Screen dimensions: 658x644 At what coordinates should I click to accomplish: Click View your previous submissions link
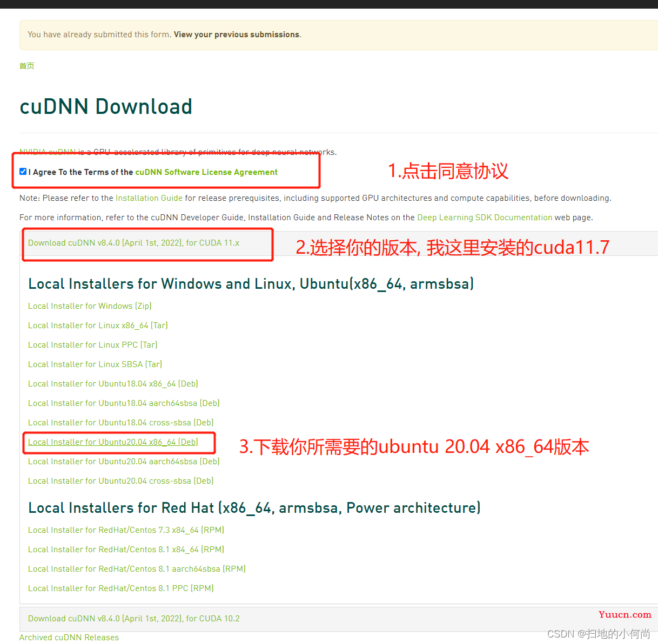[x=237, y=35]
